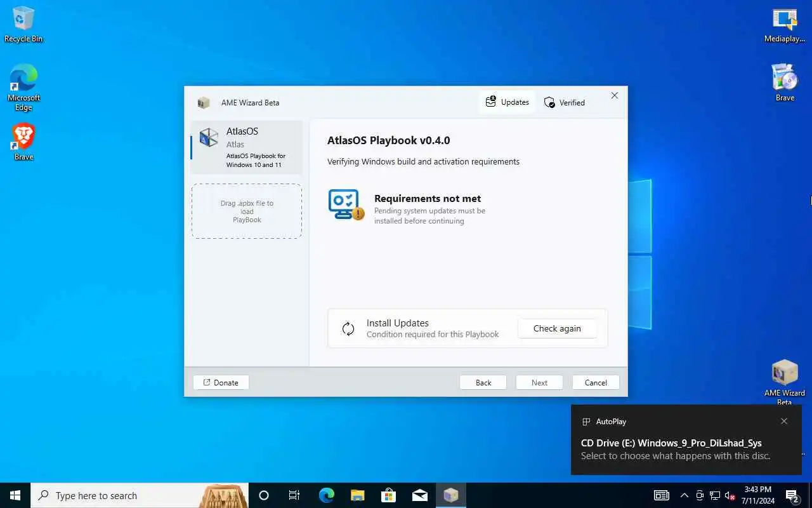812x508 pixels.
Task: Cancel the AME Wizard setup
Action: [x=596, y=382]
